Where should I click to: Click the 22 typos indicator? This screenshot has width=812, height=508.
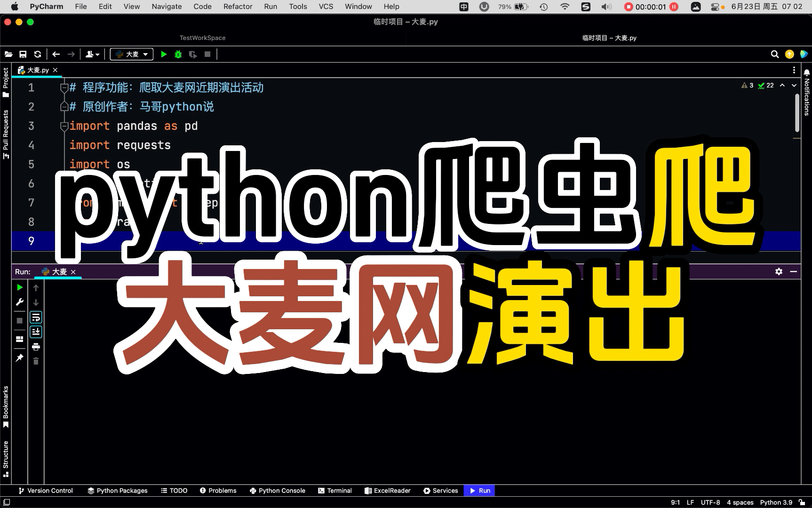(766, 85)
